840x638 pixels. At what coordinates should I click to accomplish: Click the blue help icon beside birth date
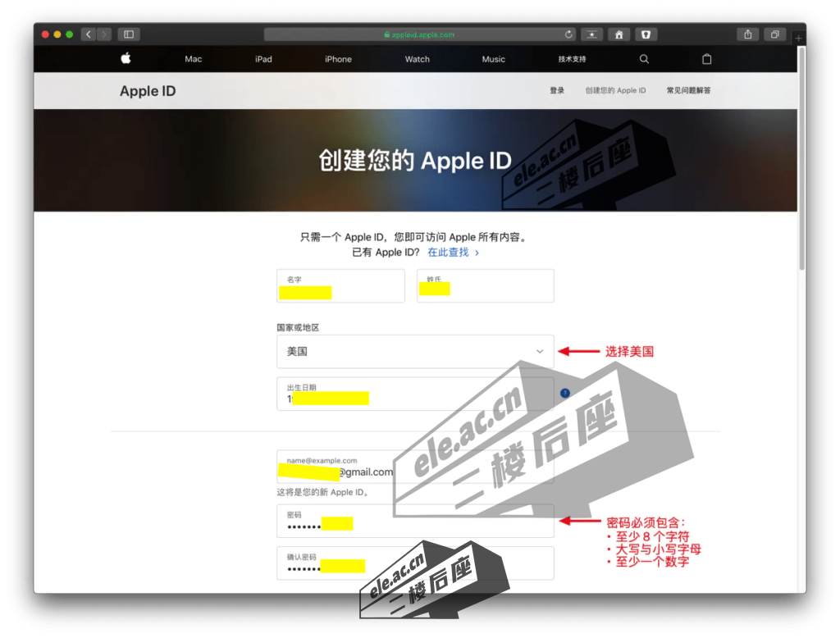[x=564, y=394]
